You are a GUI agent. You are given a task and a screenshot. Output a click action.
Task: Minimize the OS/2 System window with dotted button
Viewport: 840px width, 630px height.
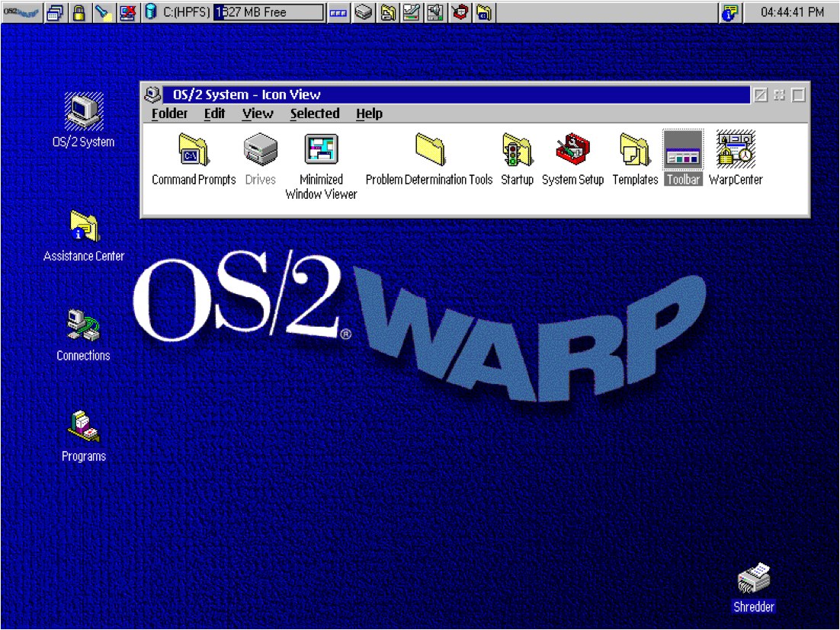pyautogui.click(x=780, y=94)
